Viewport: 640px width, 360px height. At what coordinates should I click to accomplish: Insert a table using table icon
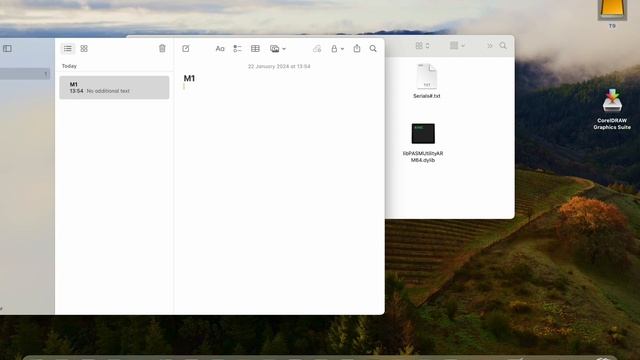click(256, 49)
